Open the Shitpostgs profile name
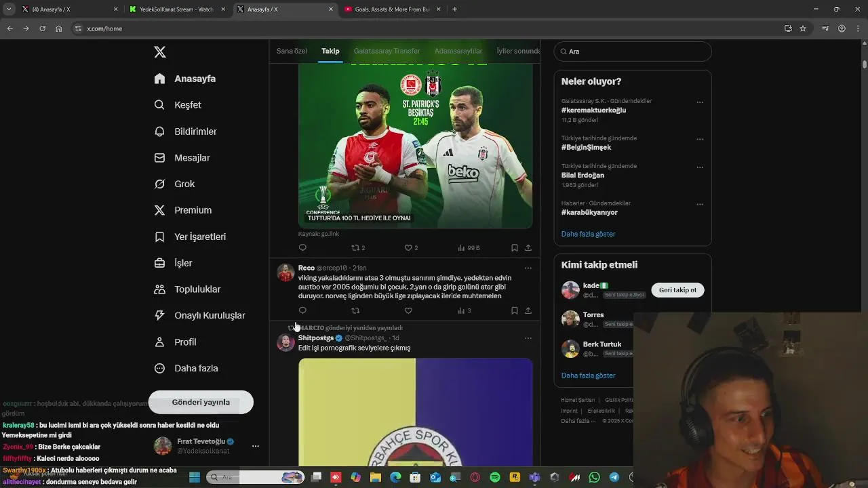Viewport: 868px width, 488px height. [316, 338]
